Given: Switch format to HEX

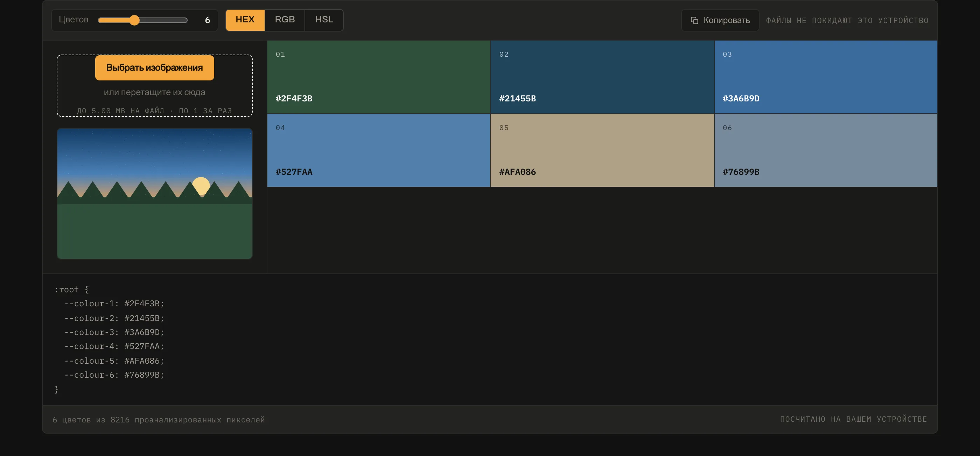Looking at the screenshot, I should pyautogui.click(x=245, y=20).
